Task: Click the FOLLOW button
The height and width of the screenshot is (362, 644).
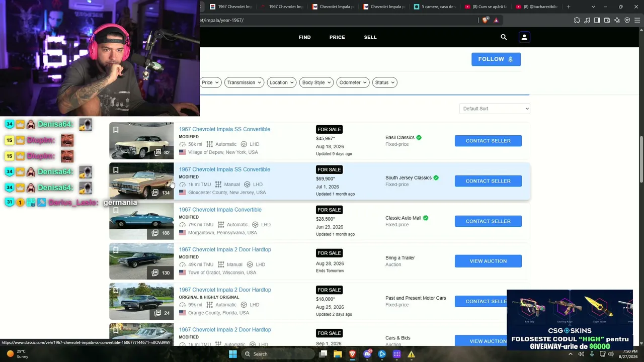Action: click(496, 59)
